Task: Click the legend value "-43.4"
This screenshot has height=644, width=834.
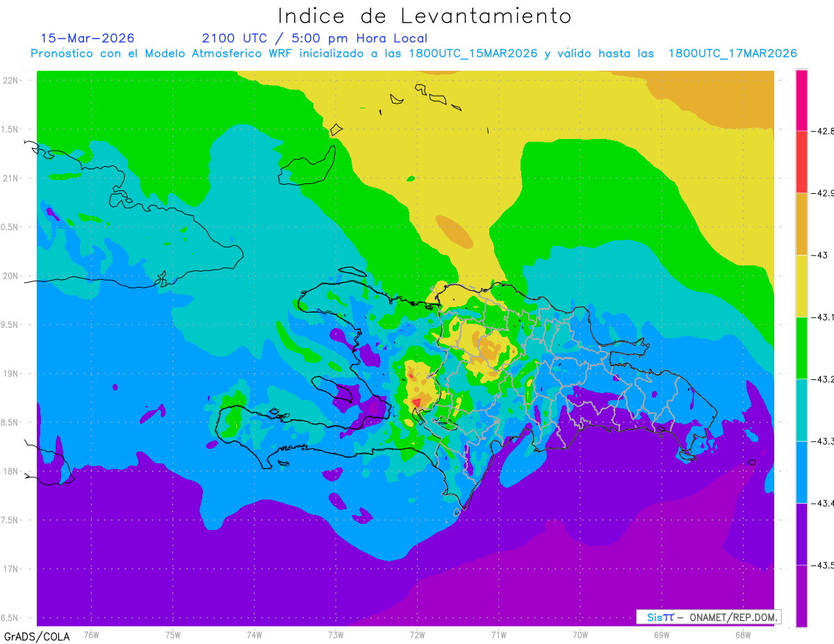Action: tap(823, 504)
